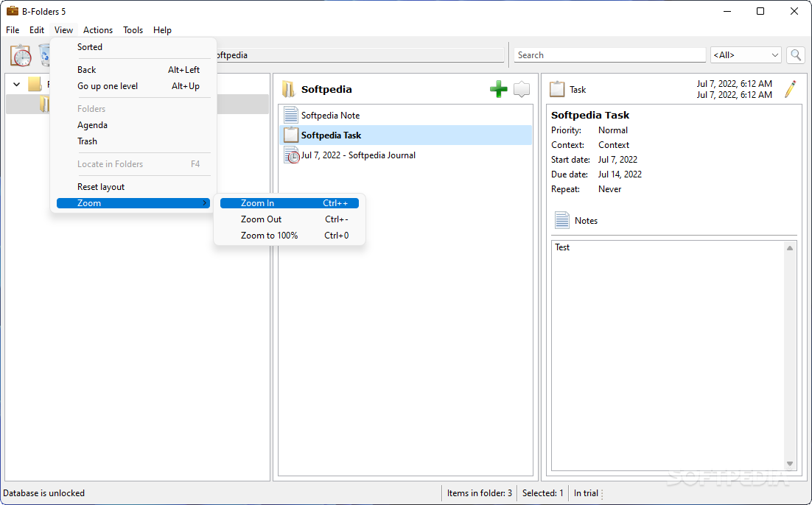Click the Softpedia Journal clock icon
Viewport: 812px width, 505px height.
pos(292,155)
